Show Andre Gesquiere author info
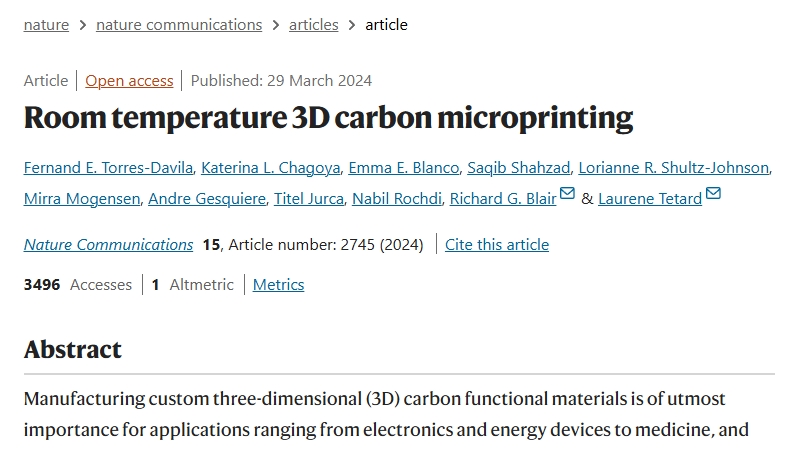 point(207,199)
